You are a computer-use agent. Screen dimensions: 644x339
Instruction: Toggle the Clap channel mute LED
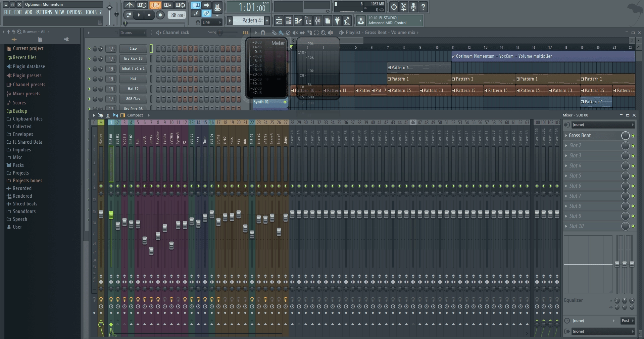(89, 49)
